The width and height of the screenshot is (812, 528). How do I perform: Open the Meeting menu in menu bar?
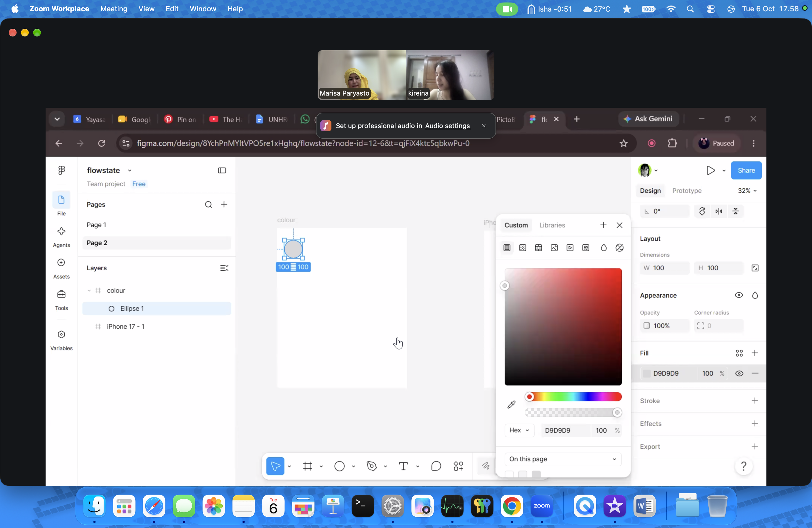coord(114,9)
